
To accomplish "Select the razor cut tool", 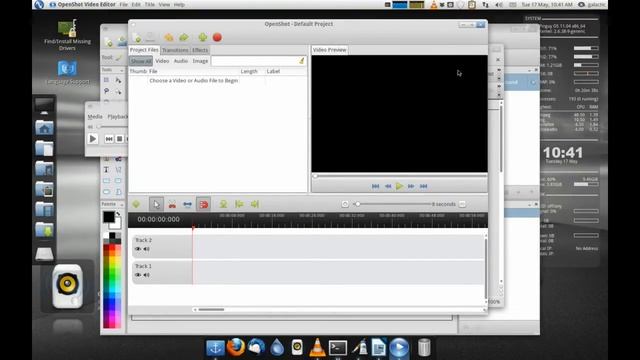I will [x=172, y=204].
